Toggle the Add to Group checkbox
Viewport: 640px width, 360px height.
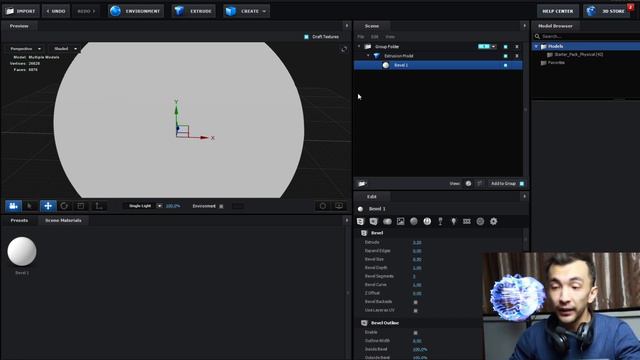tap(522, 184)
